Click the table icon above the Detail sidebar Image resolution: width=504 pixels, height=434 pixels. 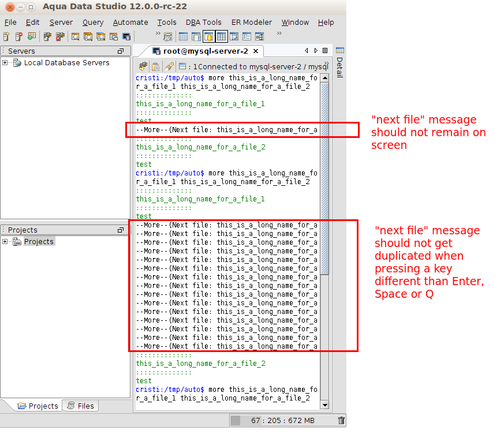click(339, 50)
